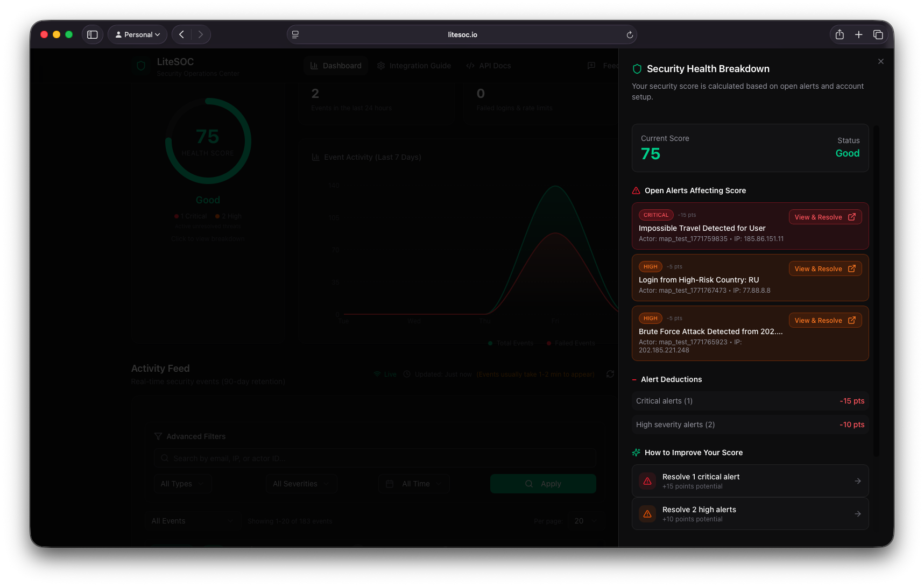Open the All Severities dropdown
This screenshot has height=587, width=924.
[x=301, y=483]
